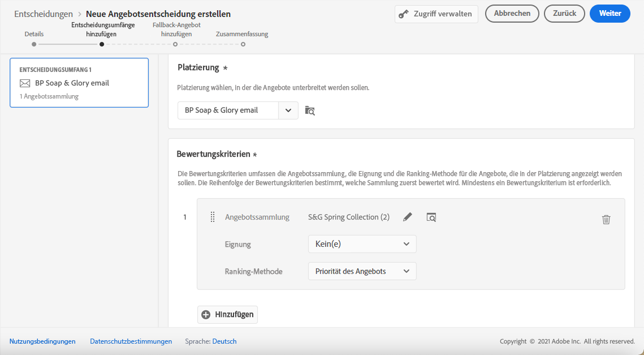Click the Abbrechen button
The width and height of the screenshot is (644, 355).
coord(512,14)
